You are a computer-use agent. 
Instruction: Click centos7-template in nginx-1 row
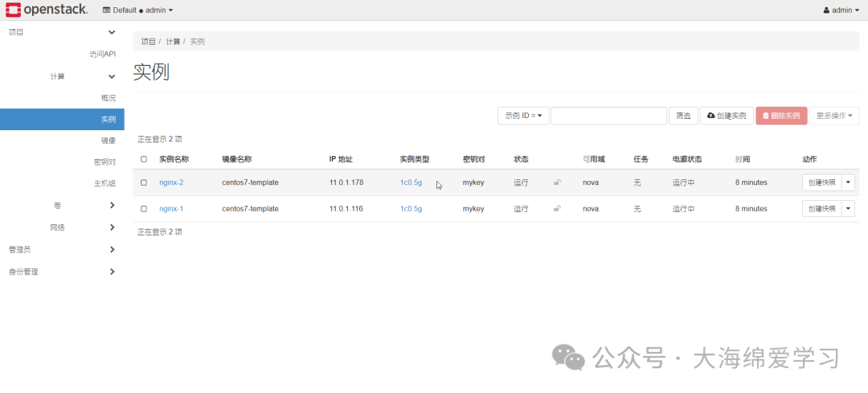pos(250,209)
